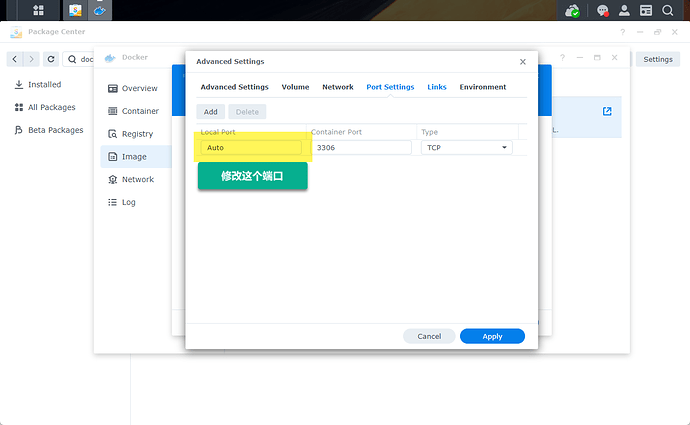Close the Advanced Settings dialog

(x=523, y=62)
